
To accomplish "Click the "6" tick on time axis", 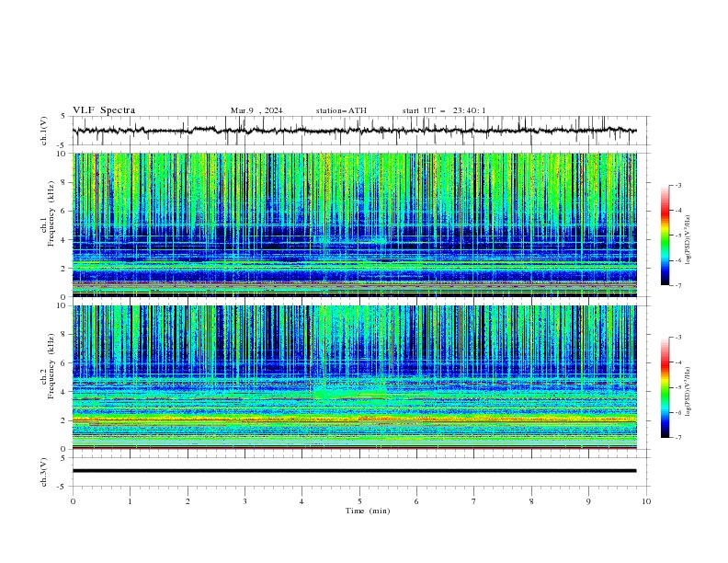I will 416,501.
